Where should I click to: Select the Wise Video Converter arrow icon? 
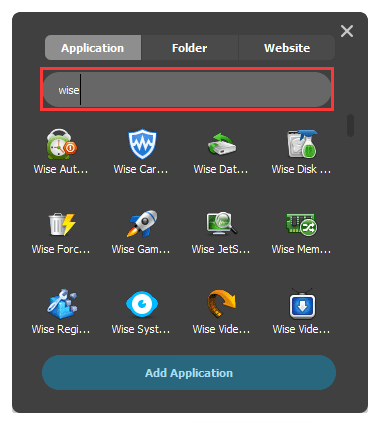(x=221, y=304)
